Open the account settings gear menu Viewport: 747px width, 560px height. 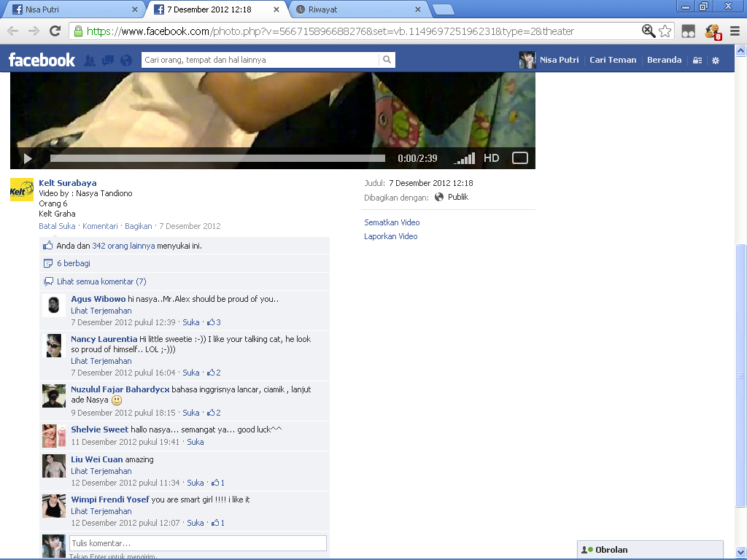click(x=716, y=61)
